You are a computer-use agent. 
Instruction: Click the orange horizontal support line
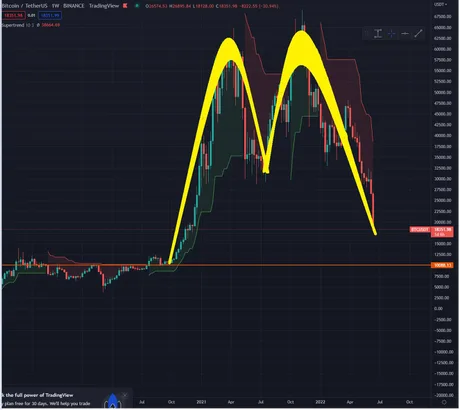216,265
